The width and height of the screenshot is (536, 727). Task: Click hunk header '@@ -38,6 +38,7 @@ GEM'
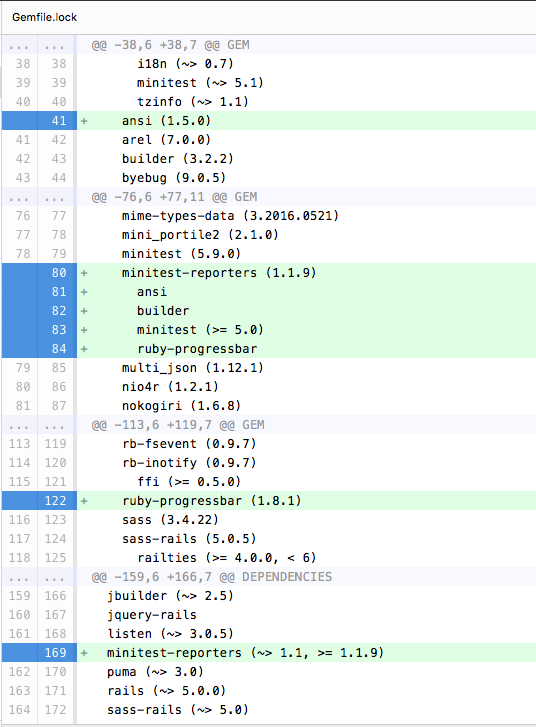(170, 45)
